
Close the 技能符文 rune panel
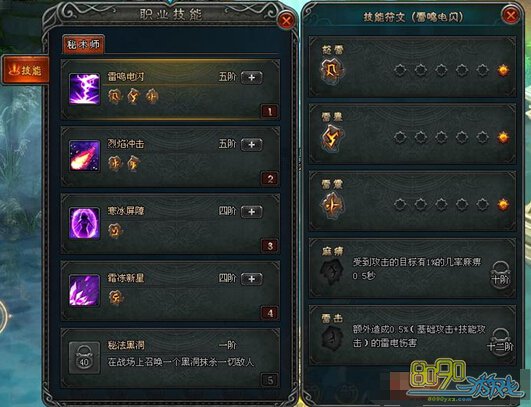[x=511, y=16]
